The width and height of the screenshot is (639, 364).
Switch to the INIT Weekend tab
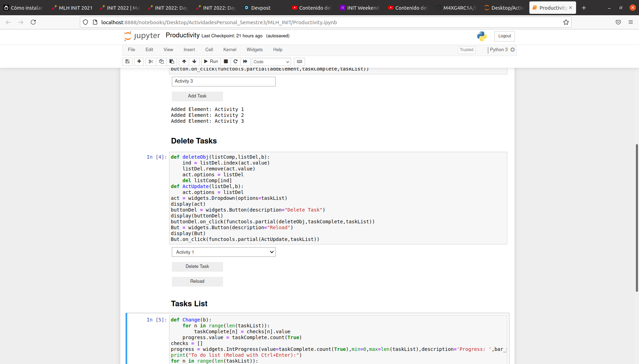coord(360,8)
